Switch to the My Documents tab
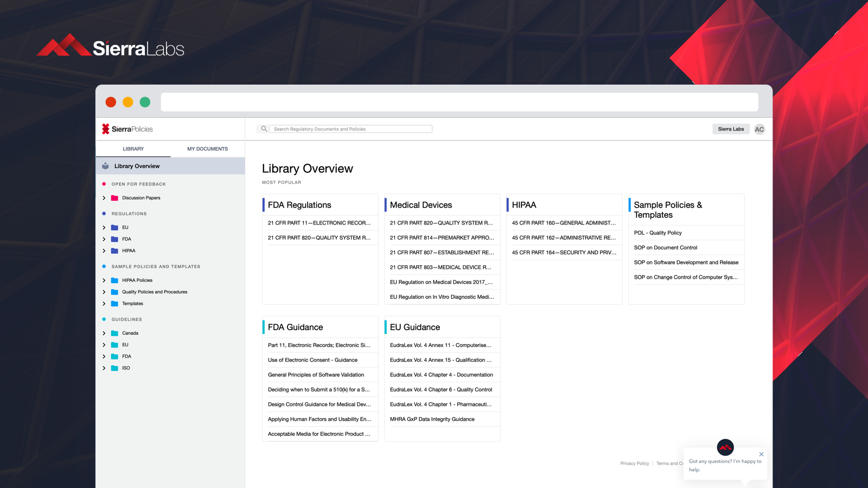Screen dimensions: 868x488 tap(207, 149)
